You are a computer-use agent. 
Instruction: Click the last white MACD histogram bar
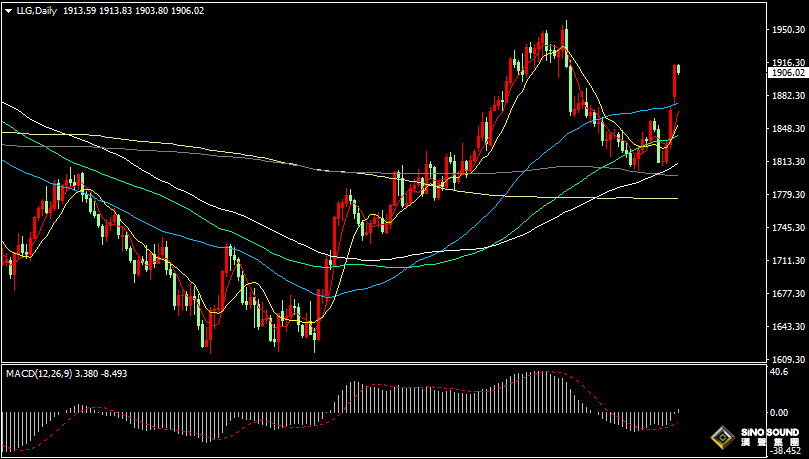tap(678, 411)
